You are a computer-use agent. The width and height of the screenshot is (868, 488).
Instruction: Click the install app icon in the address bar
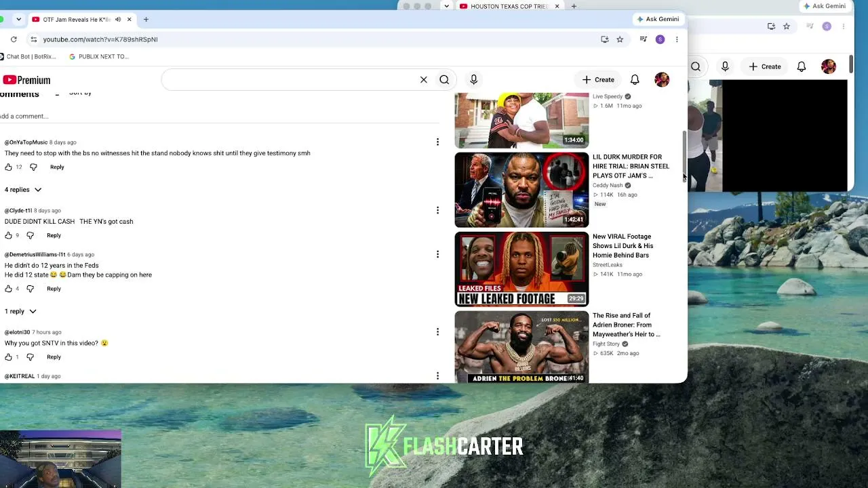tap(605, 39)
